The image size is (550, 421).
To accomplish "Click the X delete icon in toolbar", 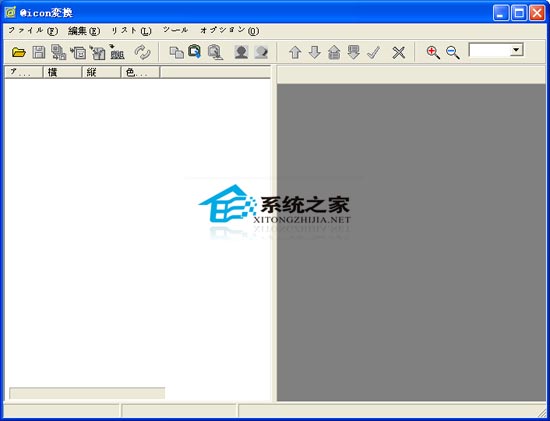I will point(398,53).
